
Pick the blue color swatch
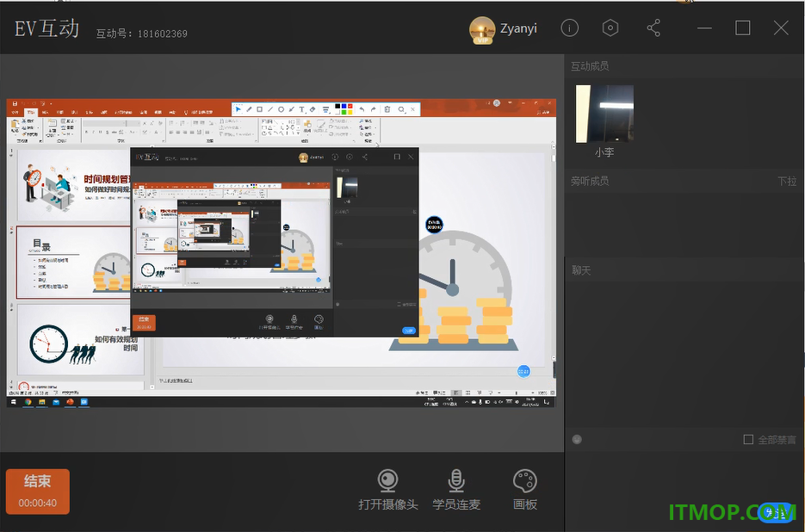click(344, 106)
